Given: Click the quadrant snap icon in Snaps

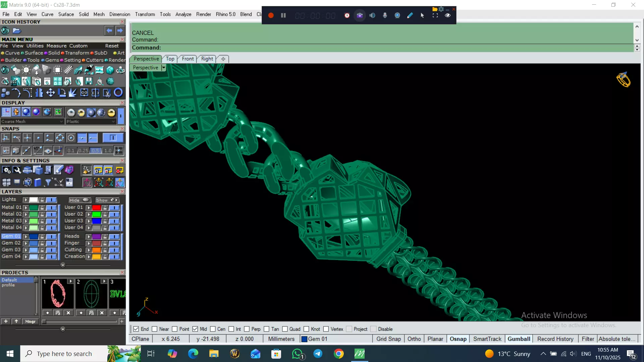Looking at the screenshot, I should [x=60, y=138].
